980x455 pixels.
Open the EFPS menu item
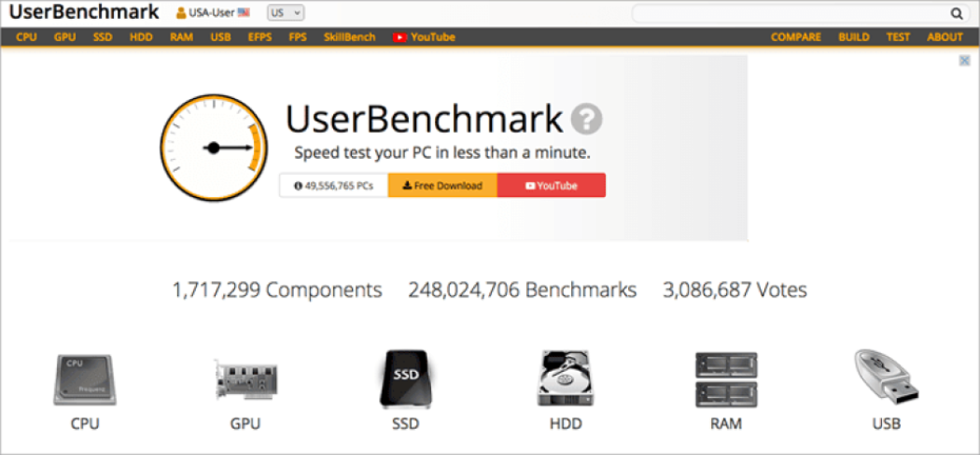[x=259, y=37]
